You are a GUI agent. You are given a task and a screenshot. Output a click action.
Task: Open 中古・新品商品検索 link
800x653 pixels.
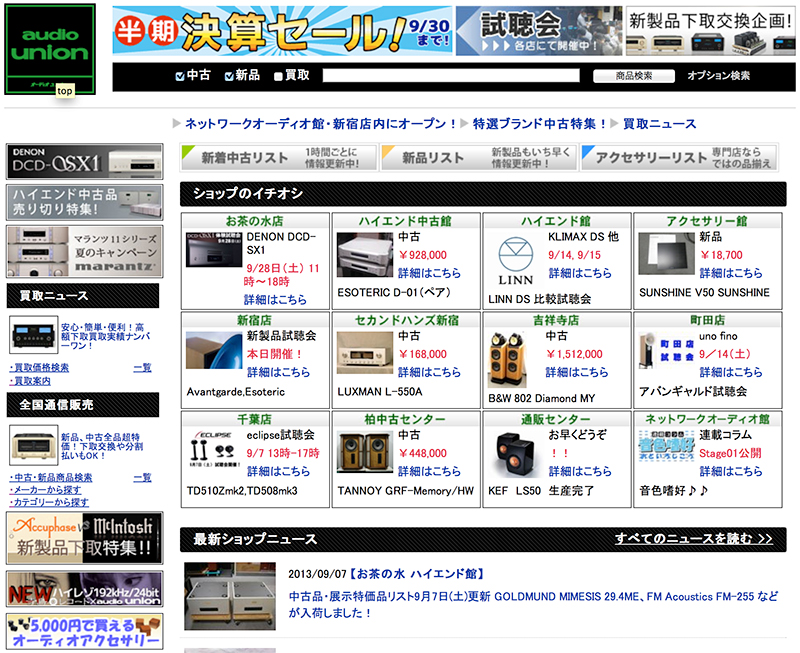pos(51,478)
